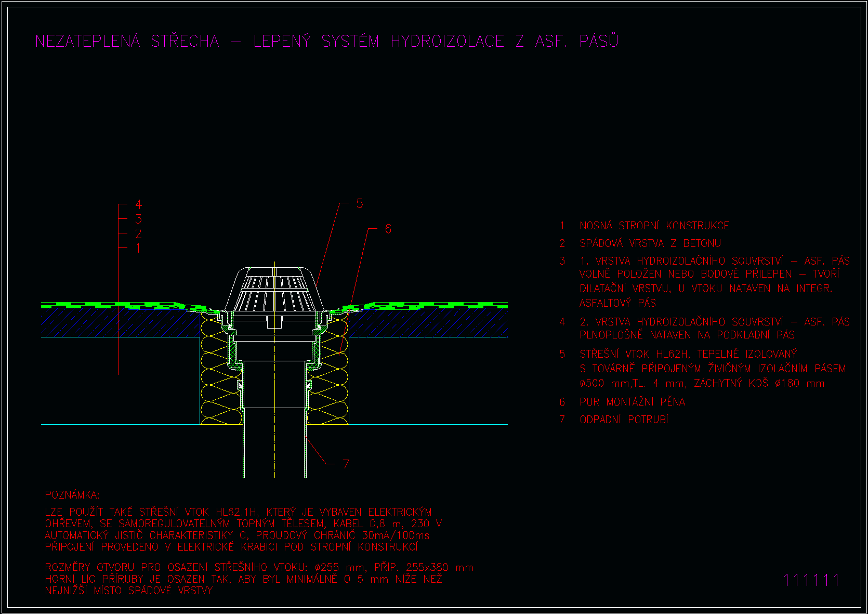Select text STŘEŠNÍ VTOK HL62H, TEPELNĚ IZOLOVANÝ

tap(688, 354)
